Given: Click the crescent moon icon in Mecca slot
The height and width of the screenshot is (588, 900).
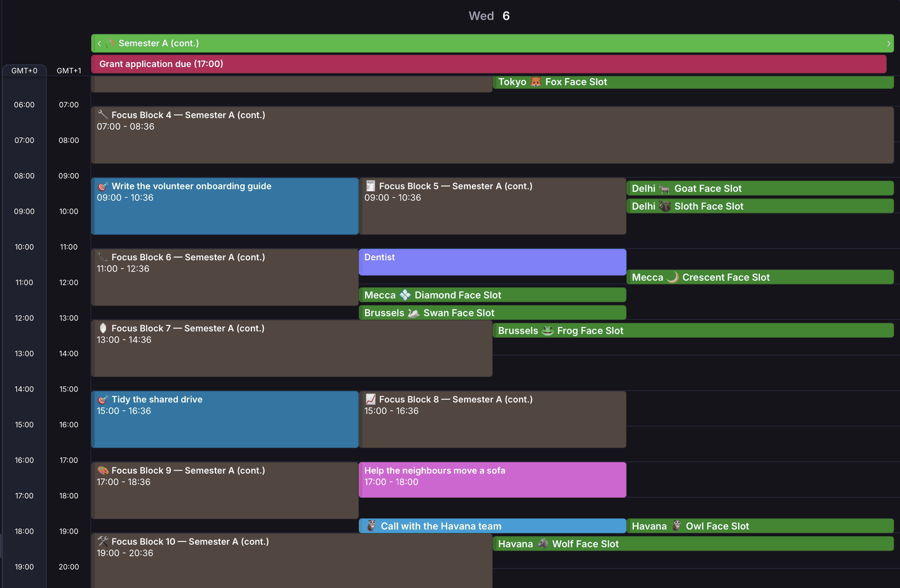Looking at the screenshot, I should (673, 277).
